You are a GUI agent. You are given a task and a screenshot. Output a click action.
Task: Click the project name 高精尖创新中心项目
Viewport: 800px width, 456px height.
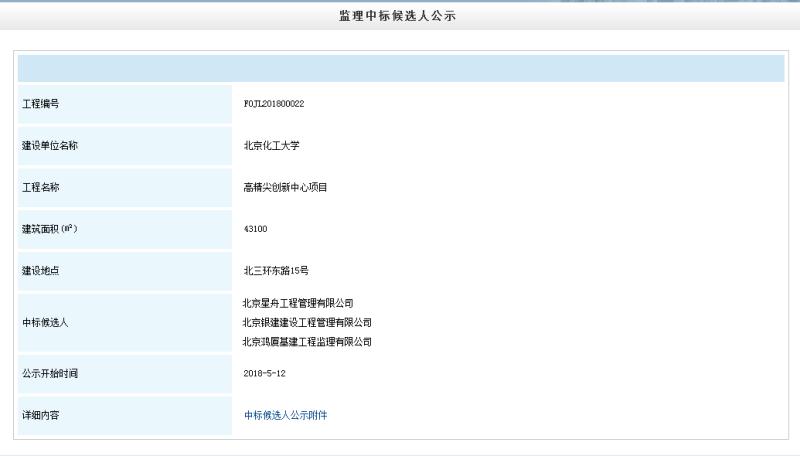285,187
